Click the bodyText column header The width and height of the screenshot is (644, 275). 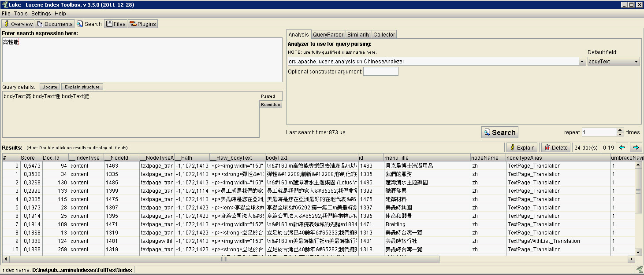[x=311, y=158]
